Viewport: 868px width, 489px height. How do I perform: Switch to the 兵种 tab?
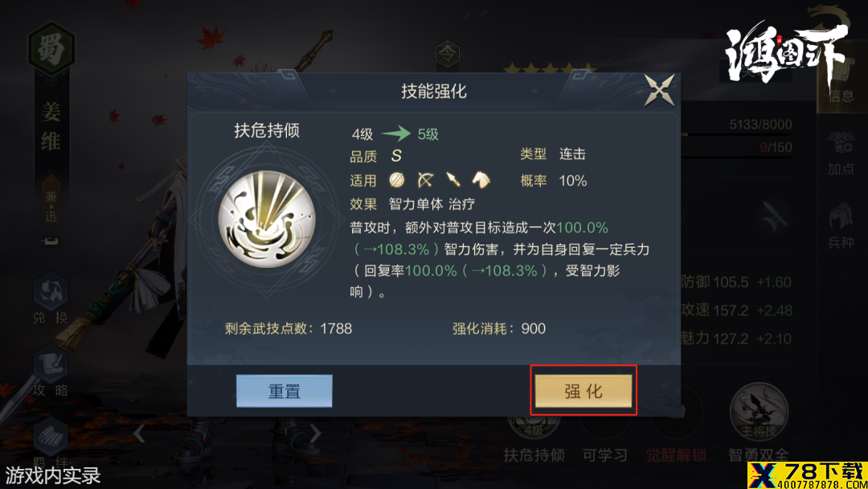tap(841, 226)
